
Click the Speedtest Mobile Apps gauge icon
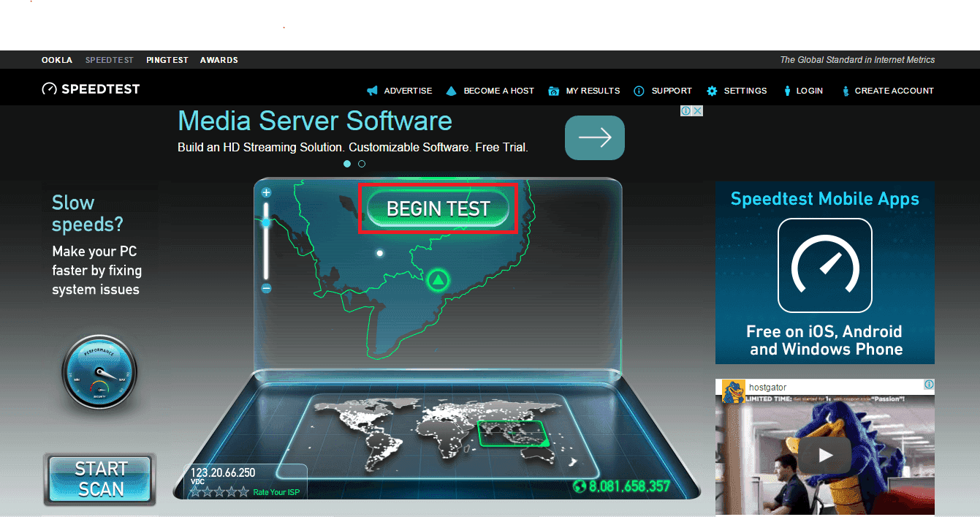point(824,265)
